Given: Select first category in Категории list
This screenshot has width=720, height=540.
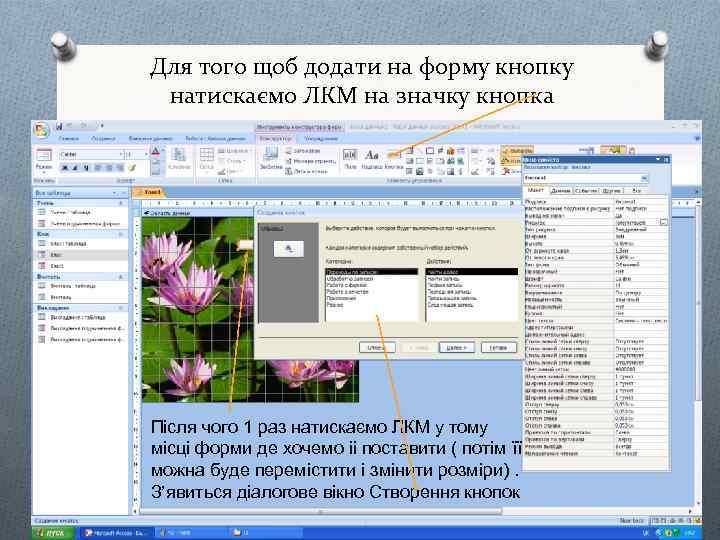Looking at the screenshot, I should 371,272.
